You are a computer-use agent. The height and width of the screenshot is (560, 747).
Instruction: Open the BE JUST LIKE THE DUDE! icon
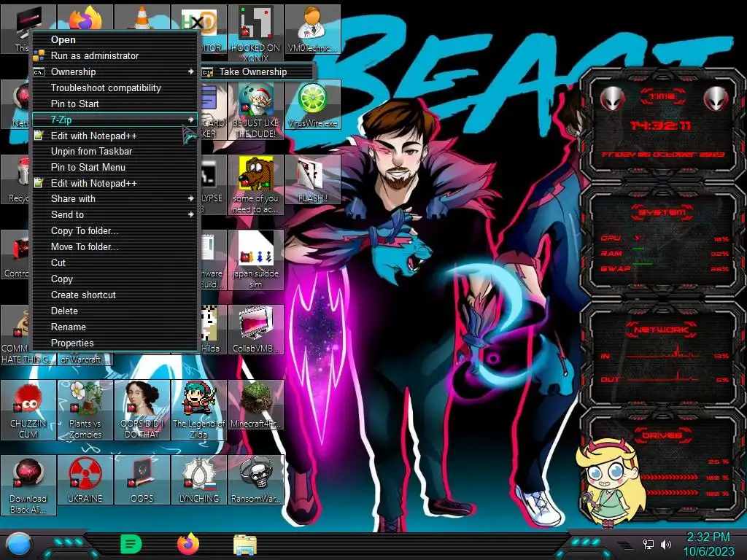[256, 109]
